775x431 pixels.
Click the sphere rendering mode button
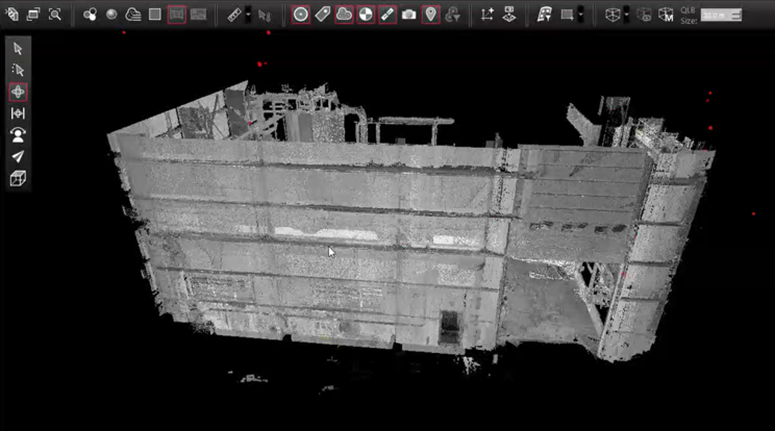[x=111, y=14]
